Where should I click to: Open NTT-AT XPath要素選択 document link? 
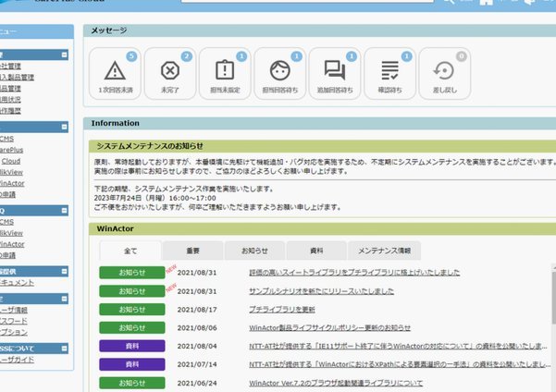click(x=400, y=364)
